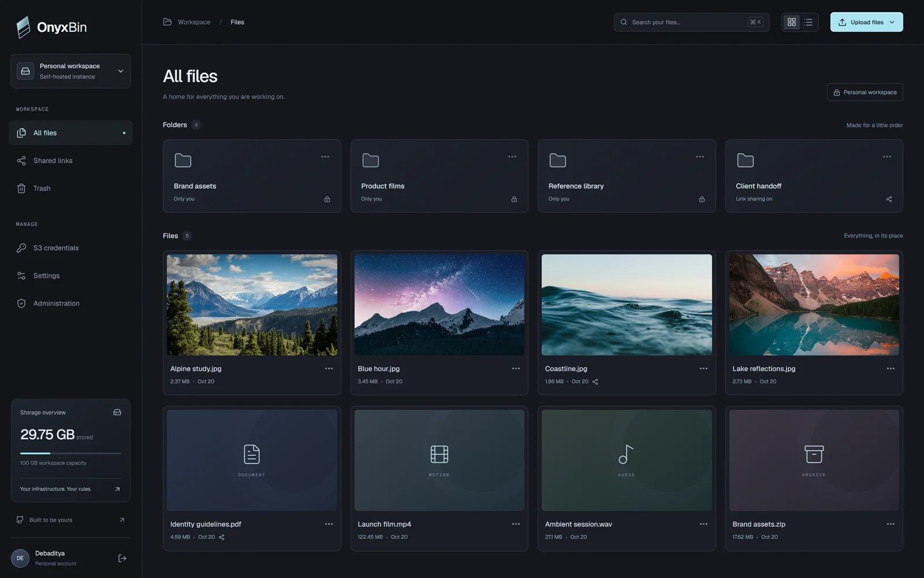The width and height of the screenshot is (924, 578).
Task: Open more options for Launch film.mp4
Action: (516, 524)
